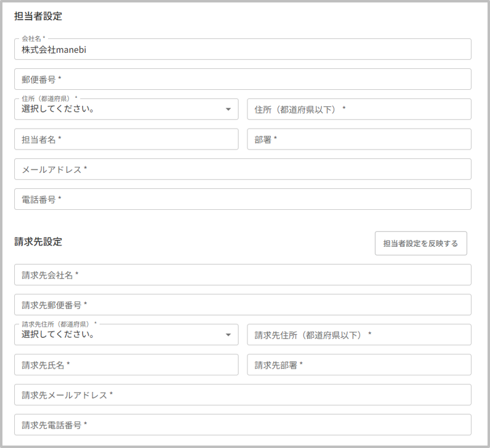The height and width of the screenshot is (448, 490).
Task: Click the 部署 input field
Action: [x=359, y=139]
